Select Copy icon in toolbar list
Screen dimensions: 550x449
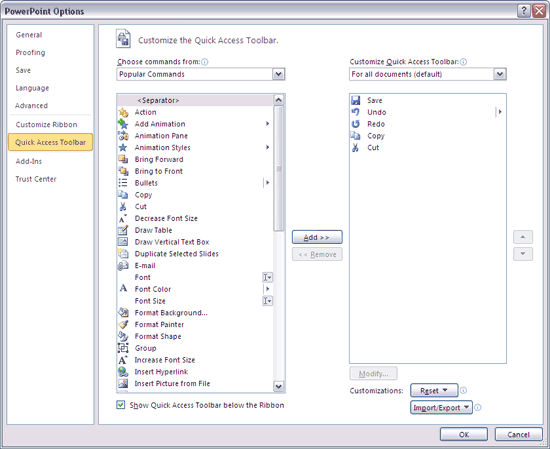pos(356,136)
